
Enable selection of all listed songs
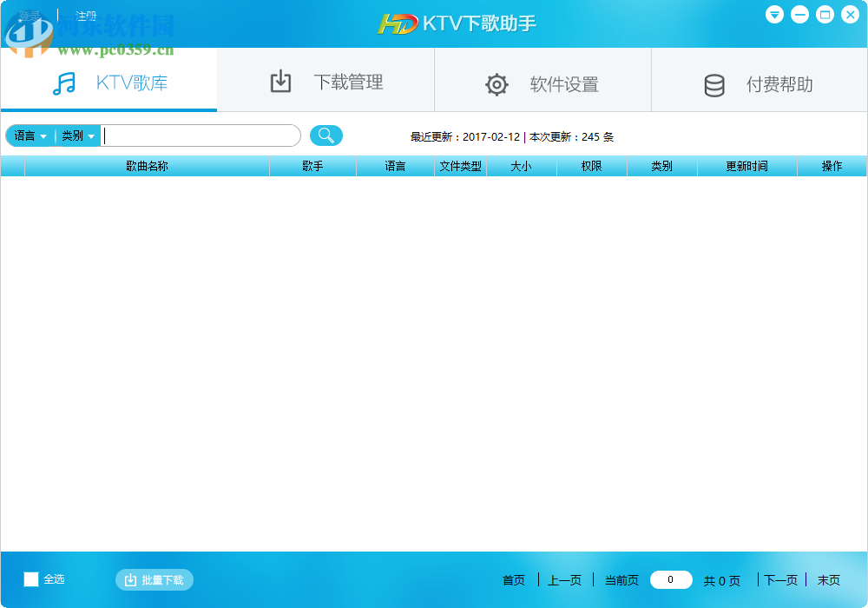[x=30, y=579]
